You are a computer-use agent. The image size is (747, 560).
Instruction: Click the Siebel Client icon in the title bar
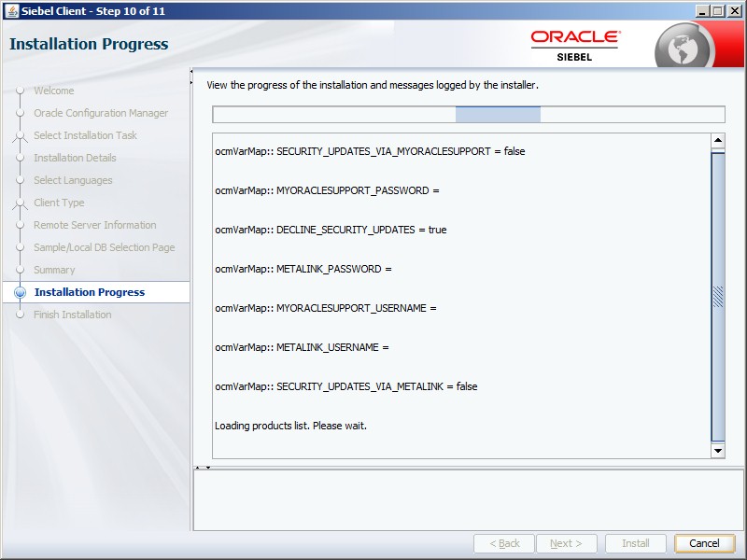coord(10,10)
